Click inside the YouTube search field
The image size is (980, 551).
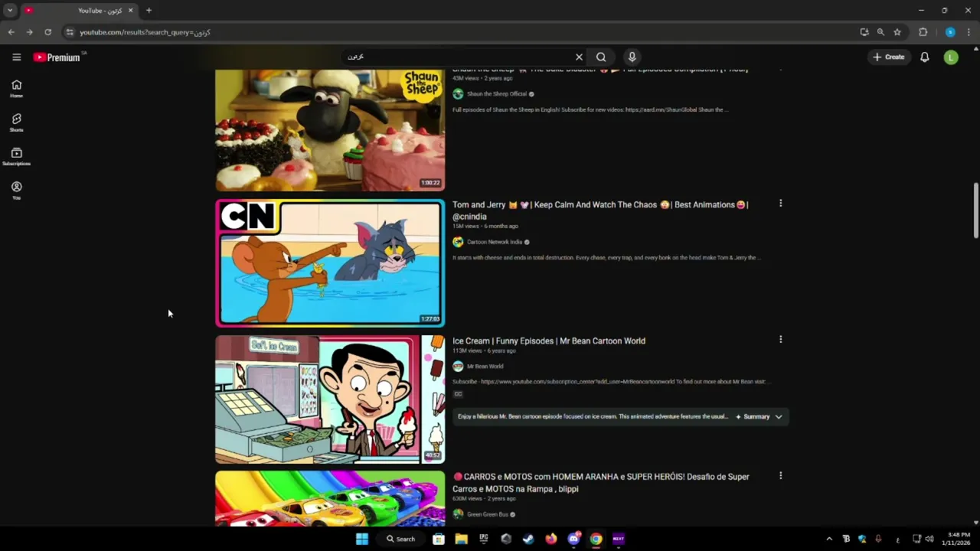(x=459, y=57)
